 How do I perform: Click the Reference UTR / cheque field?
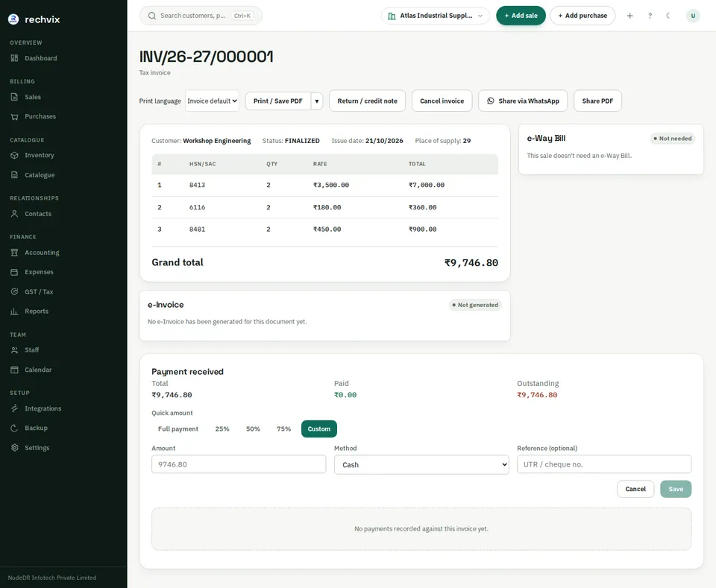click(x=604, y=464)
